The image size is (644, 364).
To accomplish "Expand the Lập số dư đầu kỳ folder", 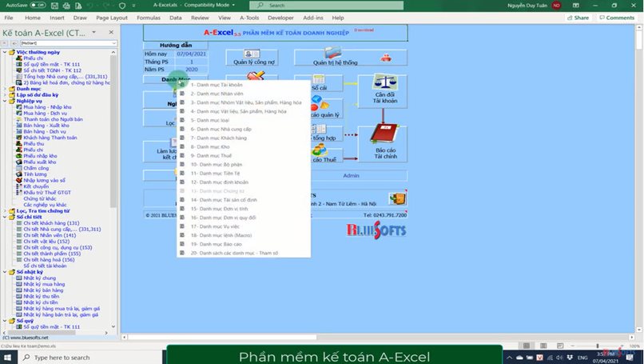I will pyautogui.click(x=5, y=95).
